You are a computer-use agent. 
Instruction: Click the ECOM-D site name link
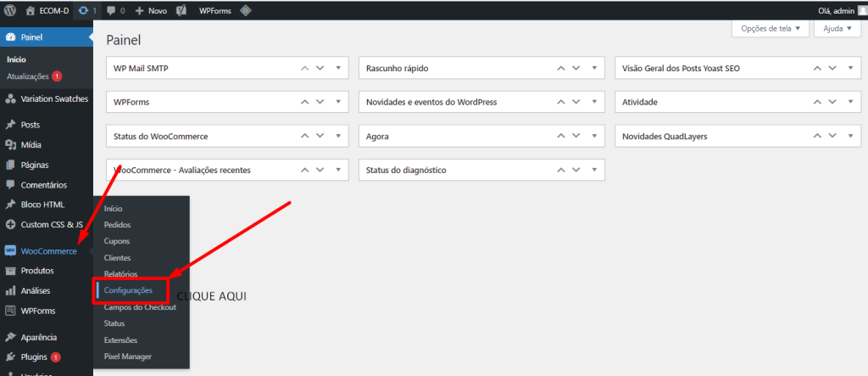54,10
